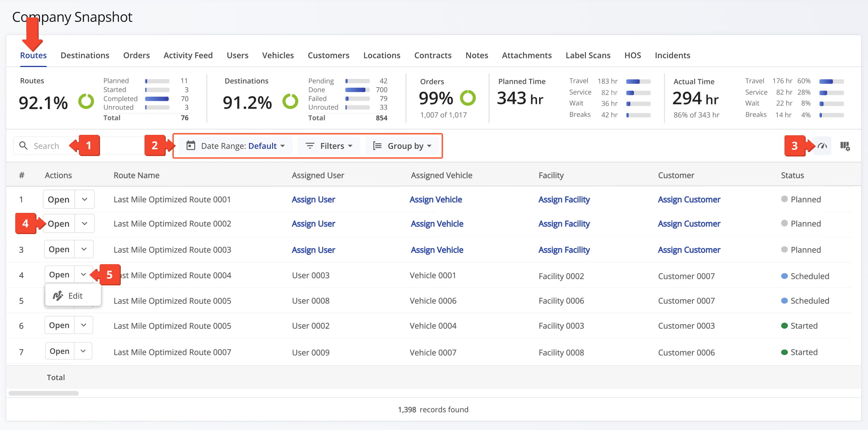This screenshot has width=868, height=430.
Task: Click the route Edit pencil icon
Action: 58,296
